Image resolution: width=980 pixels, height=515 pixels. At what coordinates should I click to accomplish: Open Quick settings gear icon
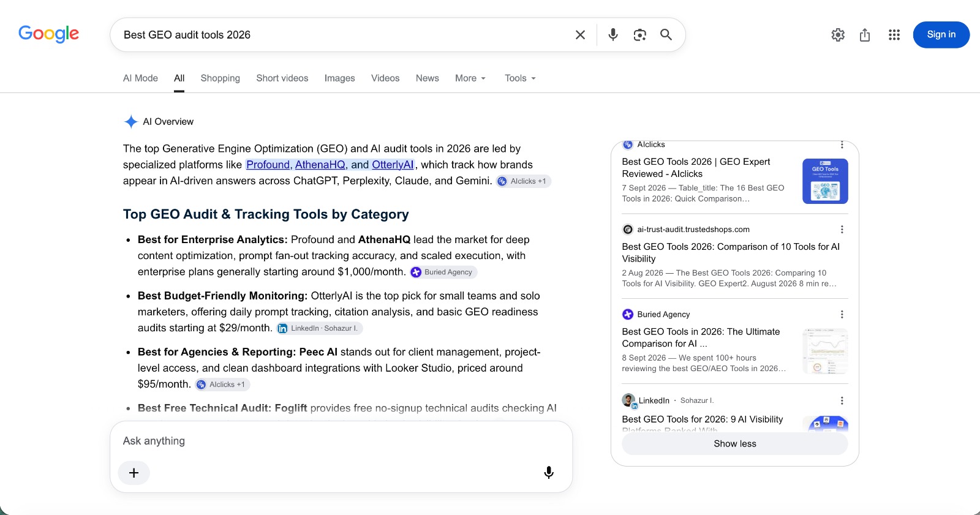point(838,35)
